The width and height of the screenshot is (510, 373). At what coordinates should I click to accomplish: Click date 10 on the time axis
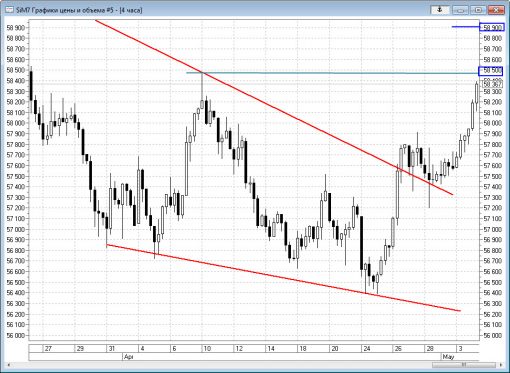tap(207, 349)
